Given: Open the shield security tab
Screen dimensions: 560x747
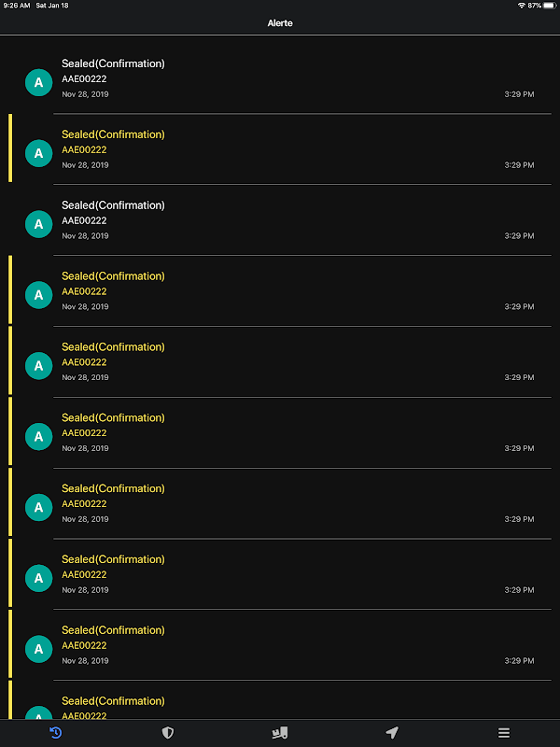Looking at the screenshot, I should pos(168,732).
